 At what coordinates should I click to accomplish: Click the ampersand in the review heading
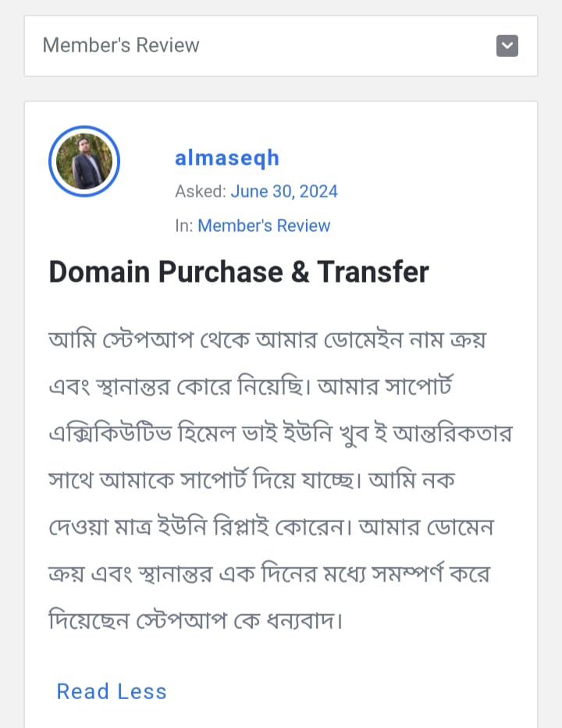point(300,272)
